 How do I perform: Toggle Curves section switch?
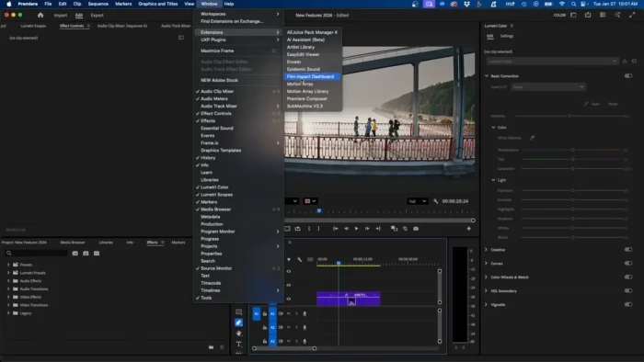pos(628,263)
